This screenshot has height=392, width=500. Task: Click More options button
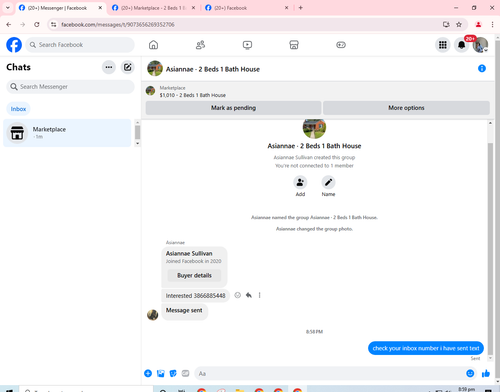point(406,108)
